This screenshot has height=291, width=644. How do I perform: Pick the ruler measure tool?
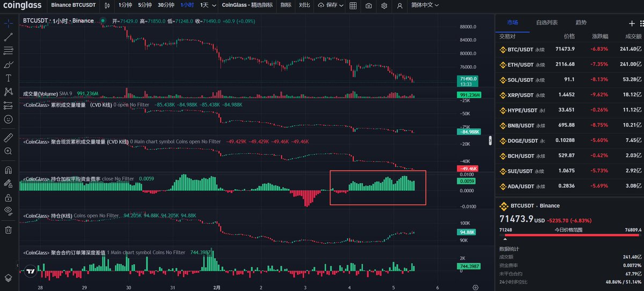pyautogui.click(x=9, y=137)
